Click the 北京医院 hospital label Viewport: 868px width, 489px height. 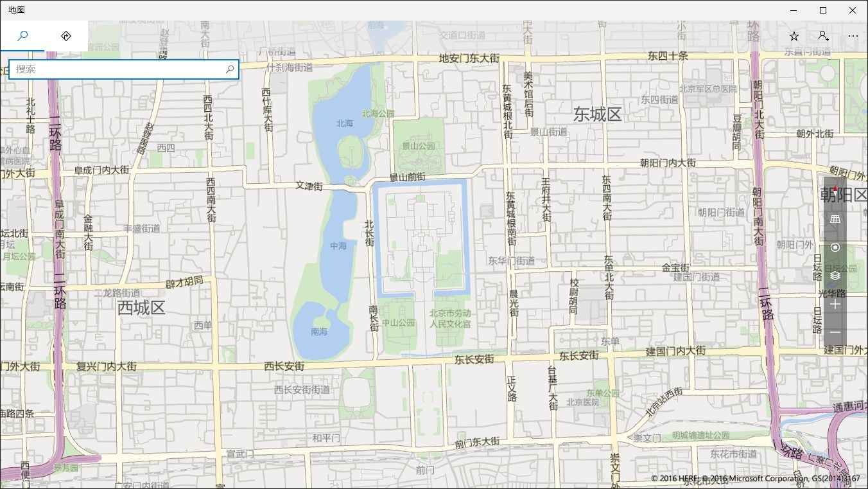click(582, 402)
